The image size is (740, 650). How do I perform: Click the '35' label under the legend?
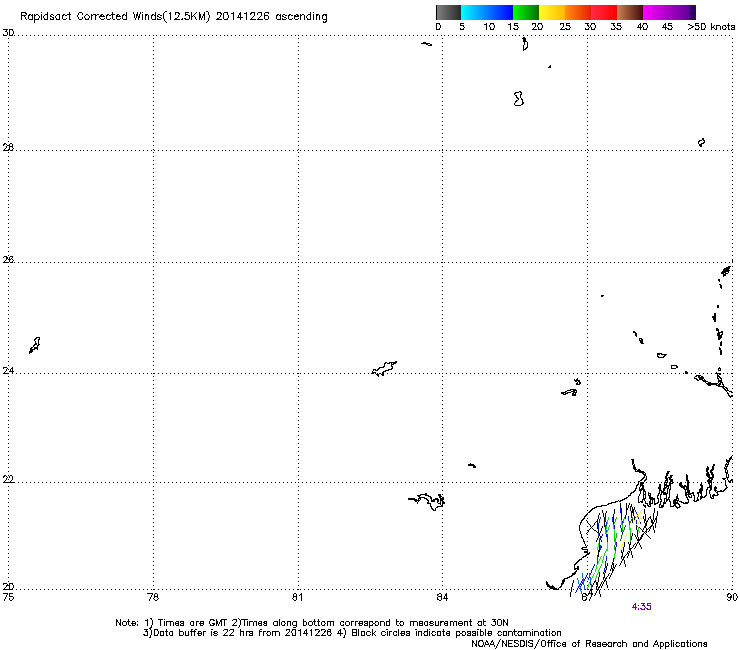pos(616,27)
